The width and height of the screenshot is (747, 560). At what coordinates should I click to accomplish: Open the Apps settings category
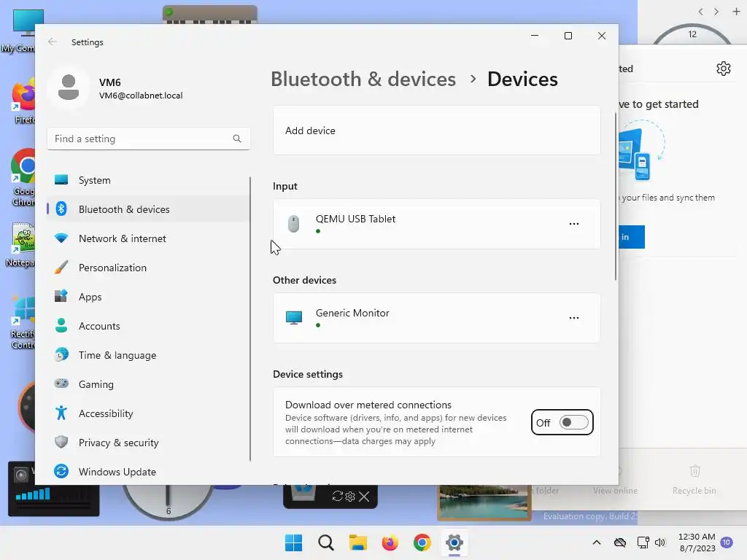[x=148, y=297]
